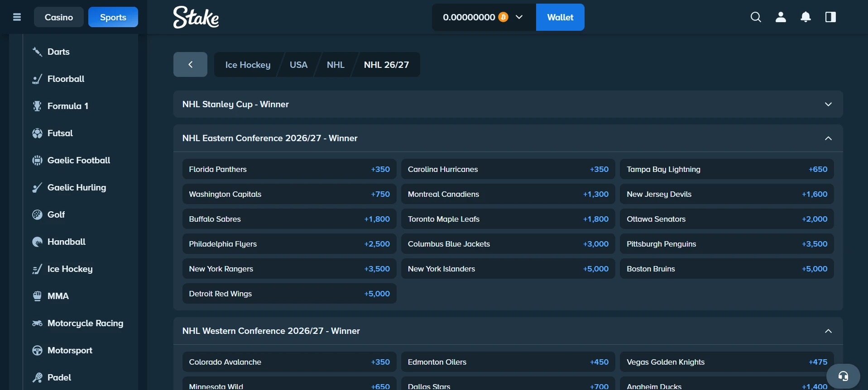The width and height of the screenshot is (868, 390).
Task: Switch to the Casino tab
Action: coord(59,17)
